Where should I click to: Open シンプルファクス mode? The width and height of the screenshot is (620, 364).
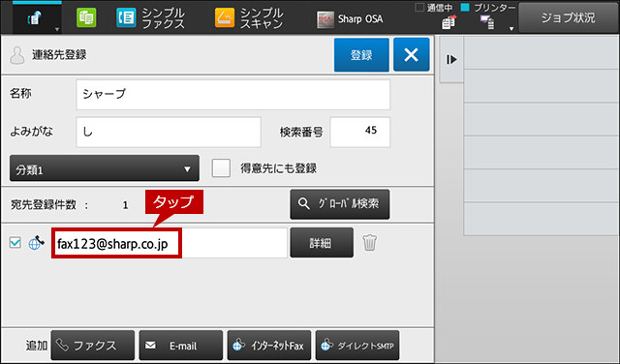tap(150, 18)
